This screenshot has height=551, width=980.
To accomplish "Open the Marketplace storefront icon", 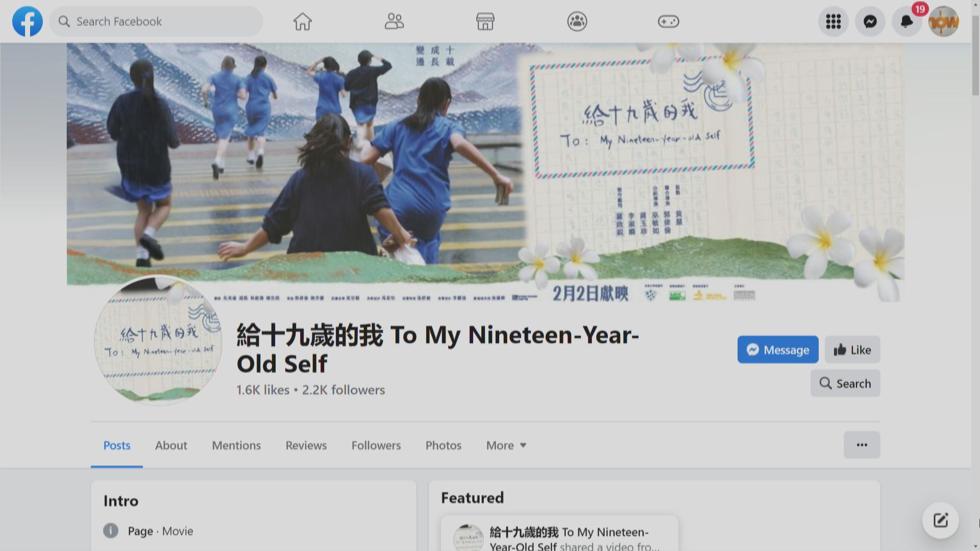I will coord(485,21).
